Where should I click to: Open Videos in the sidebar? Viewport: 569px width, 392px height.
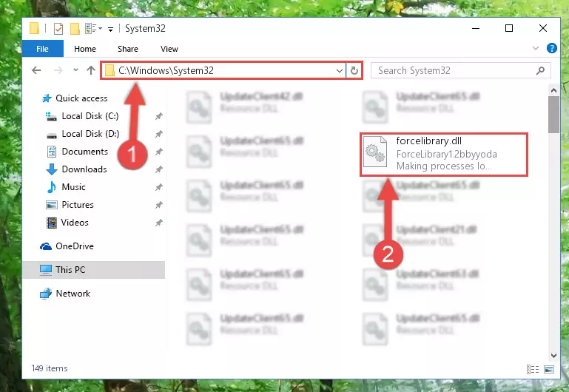67,223
